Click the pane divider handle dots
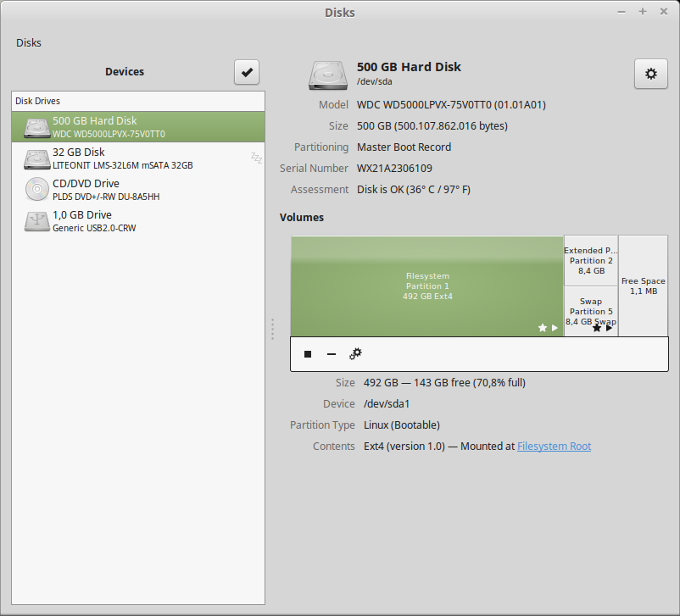Image resolution: width=680 pixels, height=616 pixels. pos(272,329)
